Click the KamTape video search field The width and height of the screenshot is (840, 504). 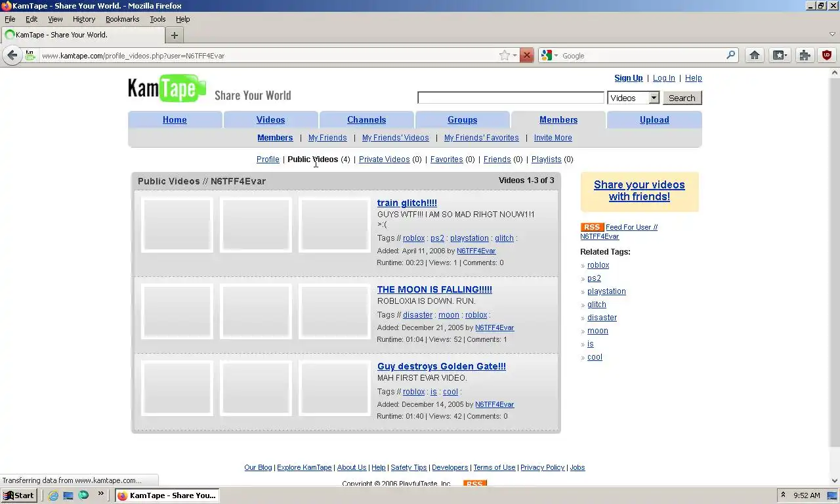511,98
